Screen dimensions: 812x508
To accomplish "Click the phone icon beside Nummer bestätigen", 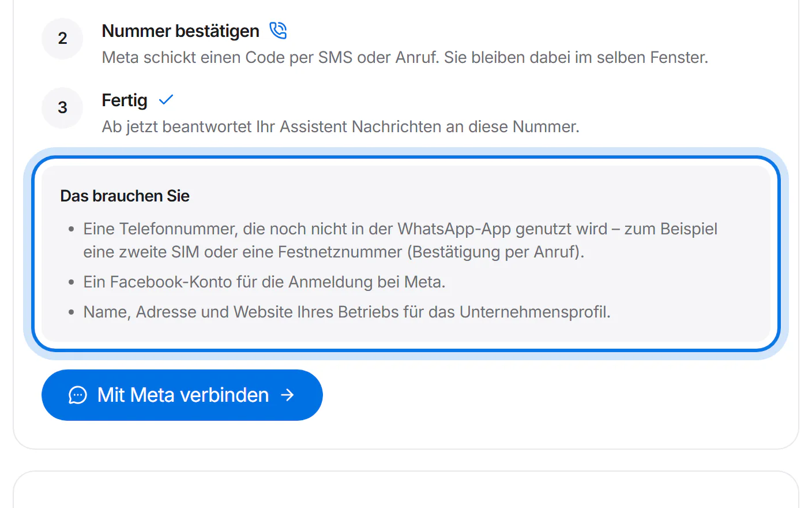I will 278,31.
